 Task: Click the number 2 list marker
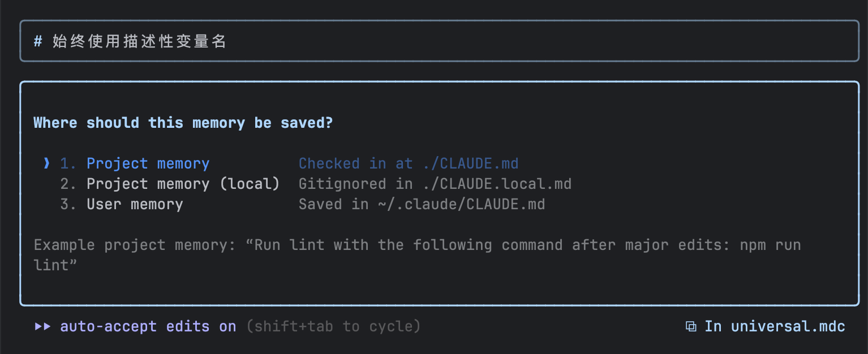[x=68, y=184]
